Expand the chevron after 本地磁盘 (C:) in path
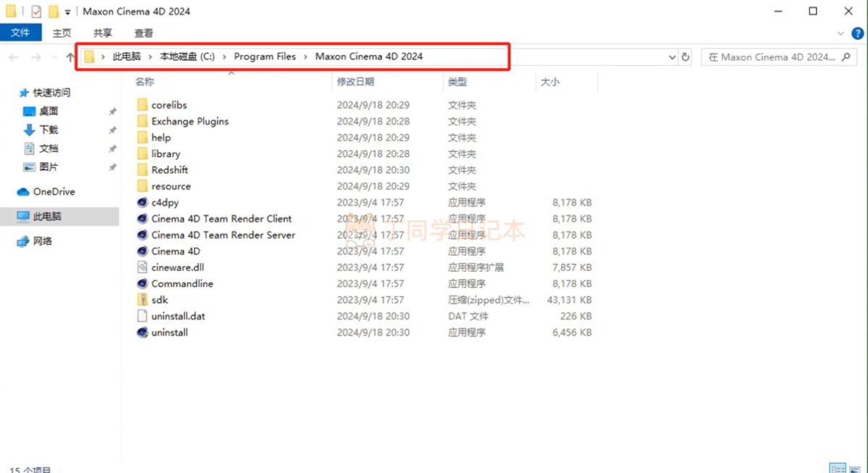This screenshot has width=868, height=473. pos(224,56)
